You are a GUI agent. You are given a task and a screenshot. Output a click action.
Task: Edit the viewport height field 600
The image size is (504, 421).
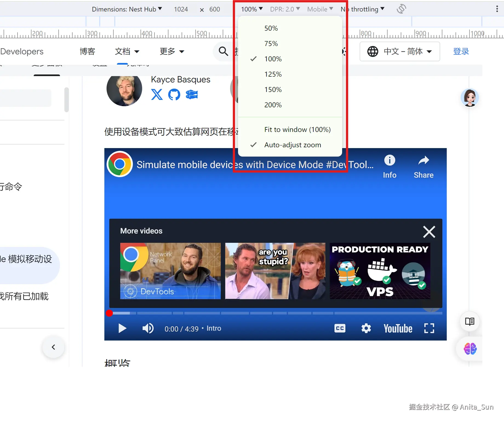[214, 9]
